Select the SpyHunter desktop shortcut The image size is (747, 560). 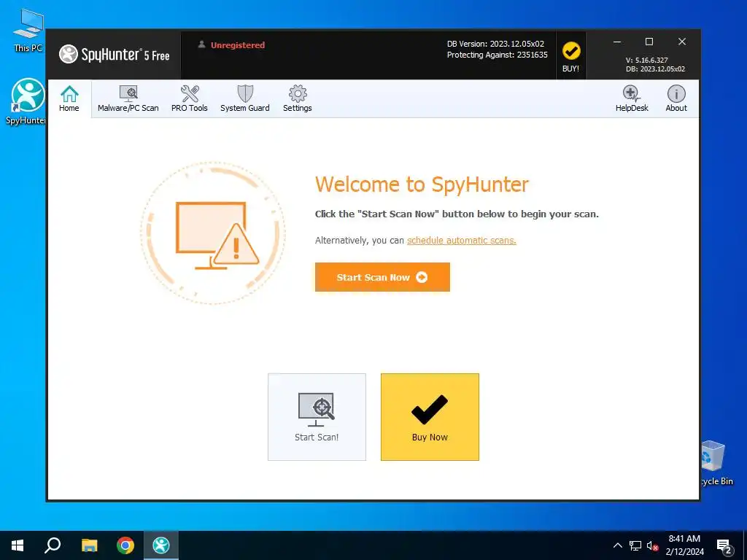[x=27, y=102]
